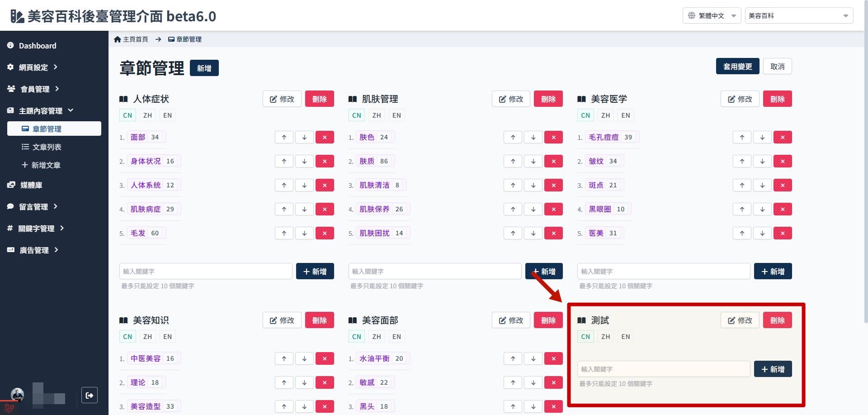868x415 pixels.
Task: Move 肌肤保养 keyword down
Action: coord(533,209)
